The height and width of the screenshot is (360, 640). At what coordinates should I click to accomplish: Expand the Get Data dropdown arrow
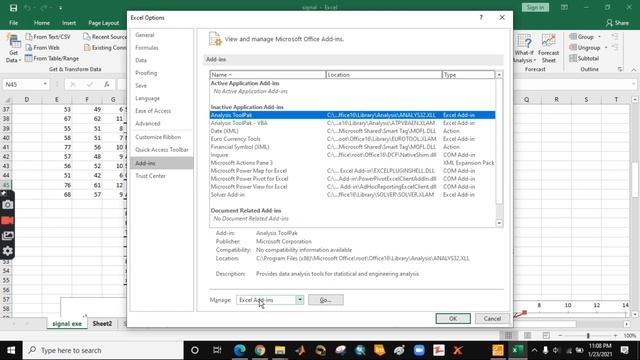point(20,60)
